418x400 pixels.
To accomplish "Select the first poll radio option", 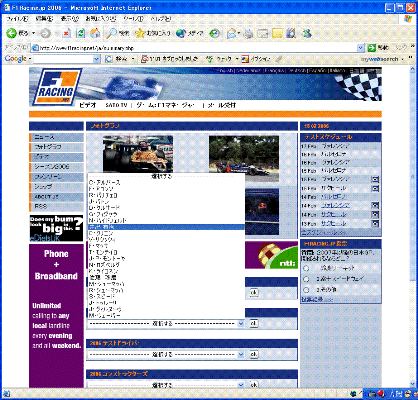I will 306,268.
